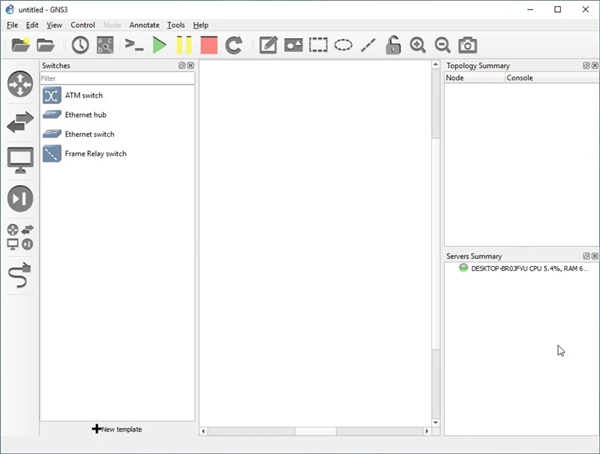Close the Switches panel
The image size is (600, 454).
coord(191,65)
